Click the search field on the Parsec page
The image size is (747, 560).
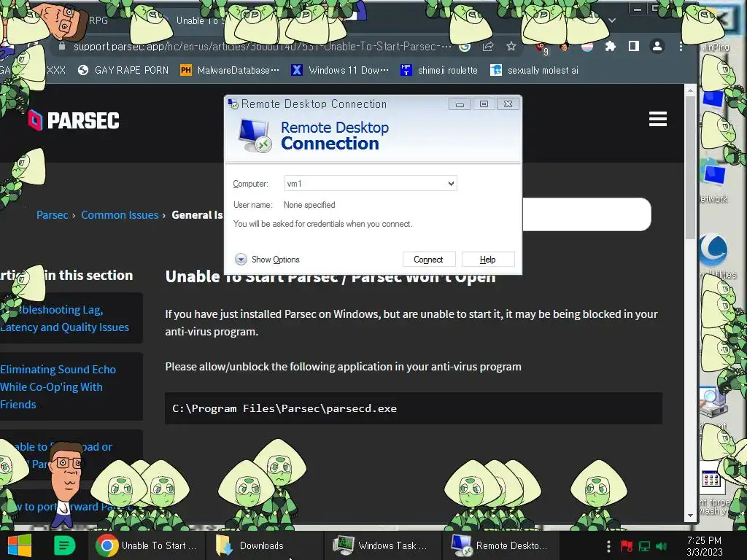click(586, 214)
